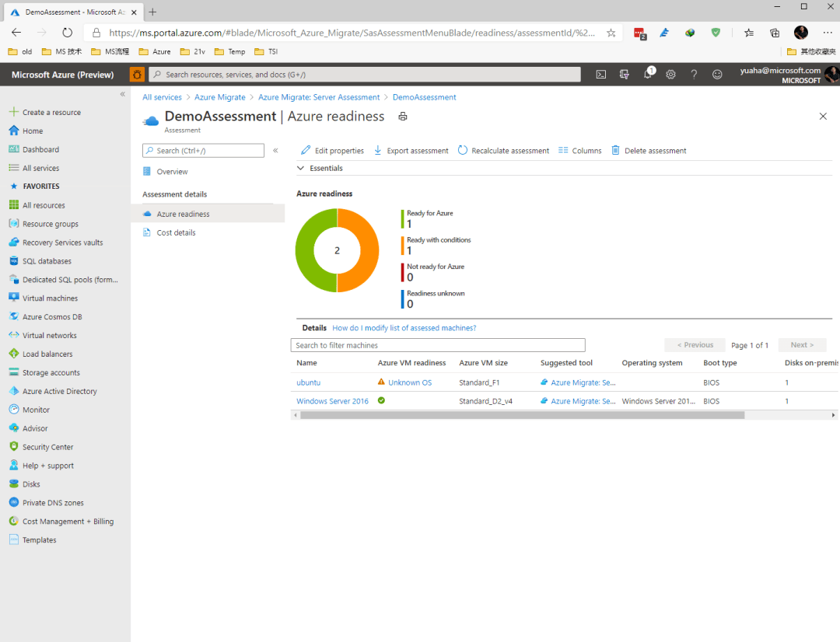Refresh the browser page

(67, 33)
